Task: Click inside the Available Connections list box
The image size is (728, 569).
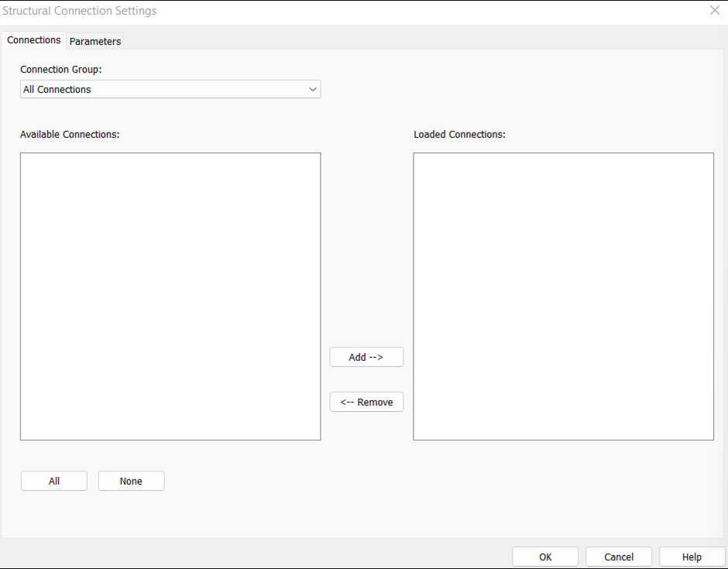Action: click(170, 296)
